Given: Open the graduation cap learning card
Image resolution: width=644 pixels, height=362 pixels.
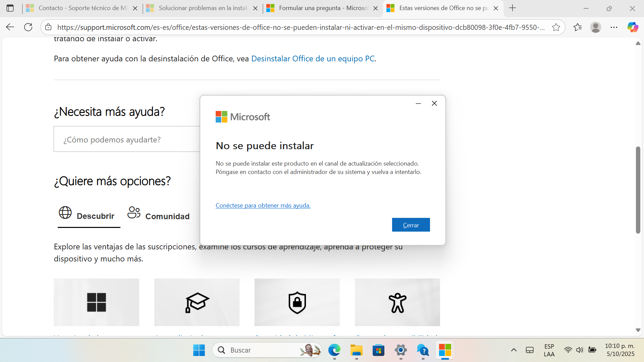Looking at the screenshot, I should point(197,302).
